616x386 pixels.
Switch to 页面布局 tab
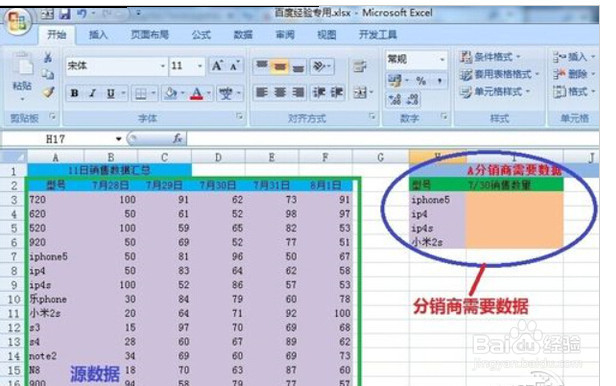pos(150,35)
